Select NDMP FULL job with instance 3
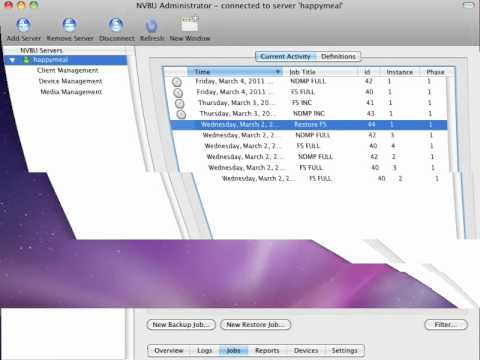The image size is (480, 360). [310, 135]
